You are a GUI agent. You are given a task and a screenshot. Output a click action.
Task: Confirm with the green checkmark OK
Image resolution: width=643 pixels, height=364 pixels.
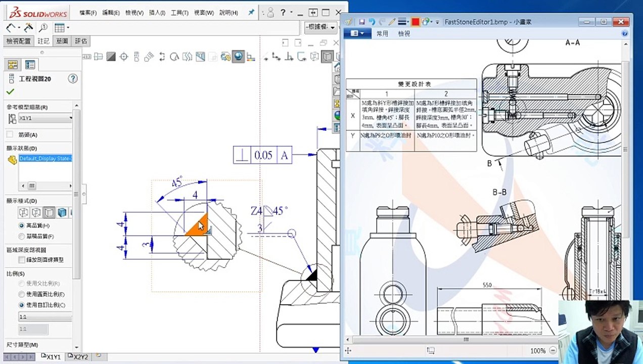10,92
